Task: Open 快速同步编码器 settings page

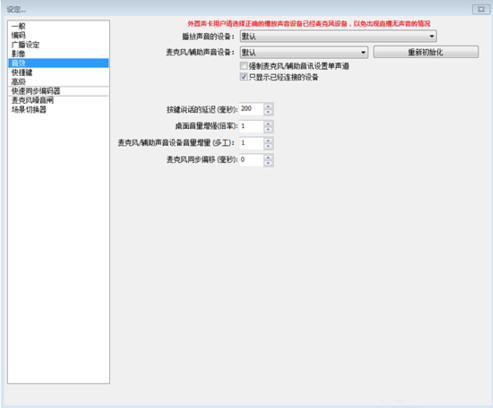Action: [x=58, y=91]
